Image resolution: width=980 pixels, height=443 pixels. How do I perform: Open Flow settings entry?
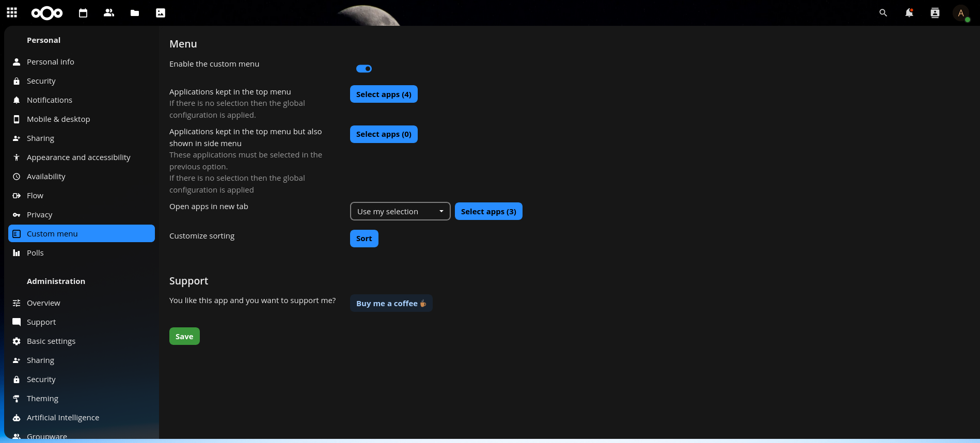tap(82, 196)
